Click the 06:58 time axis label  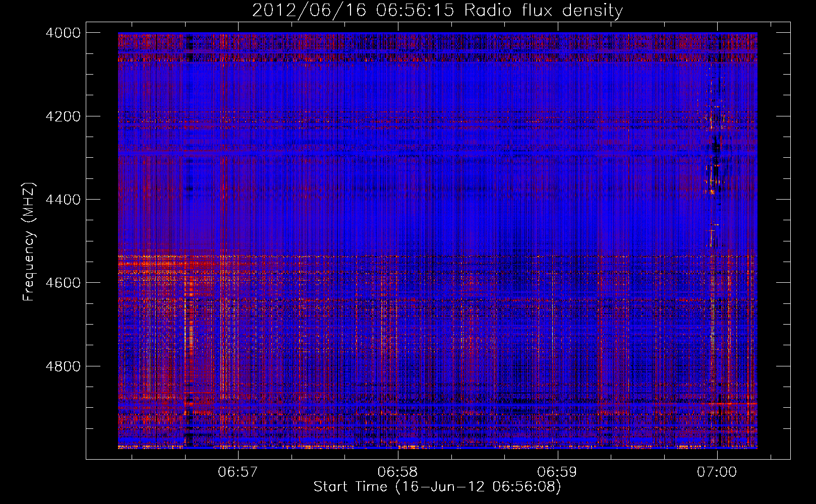397,472
